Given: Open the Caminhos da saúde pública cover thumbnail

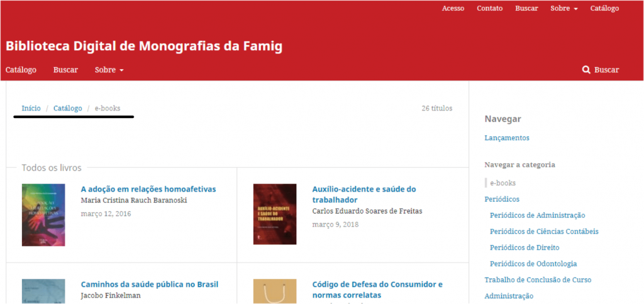Looking at the screenshot, I should pyautogui.click(x=43, y=291).
